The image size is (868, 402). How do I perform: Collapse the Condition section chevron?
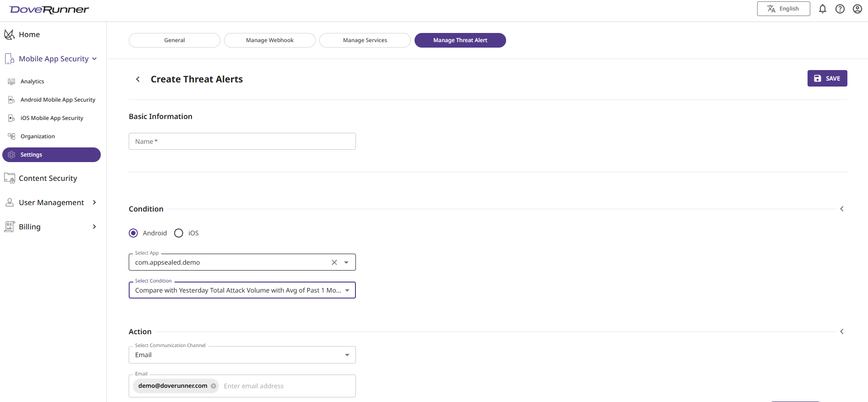tap(842, 209)
